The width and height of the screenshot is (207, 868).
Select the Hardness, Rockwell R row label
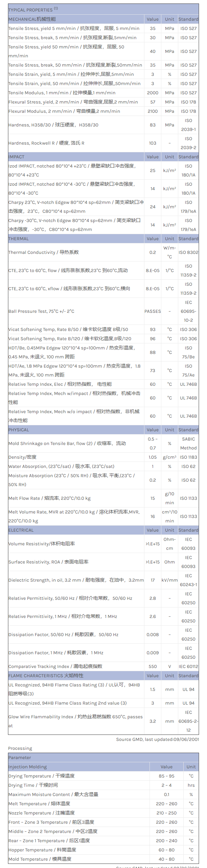click(x=46, y=143)
